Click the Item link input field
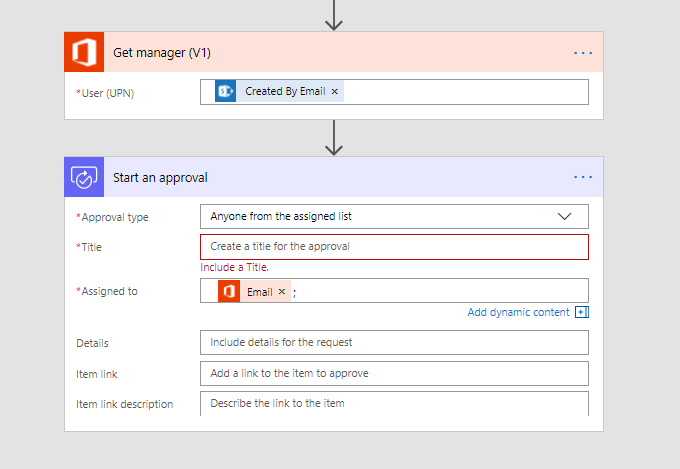This screenshot has width=680, height=469. [394, 374]
